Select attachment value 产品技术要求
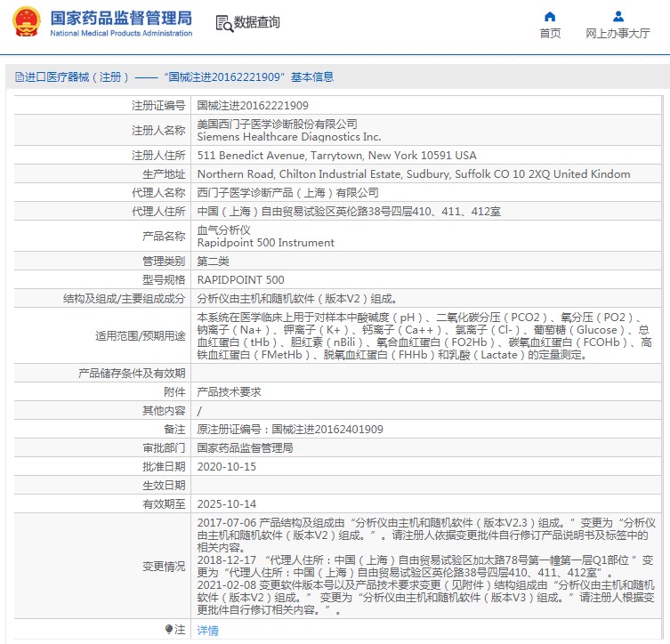The height and width of the screenshot is (644, 670). pyautogui.click(x=229, y=392)
